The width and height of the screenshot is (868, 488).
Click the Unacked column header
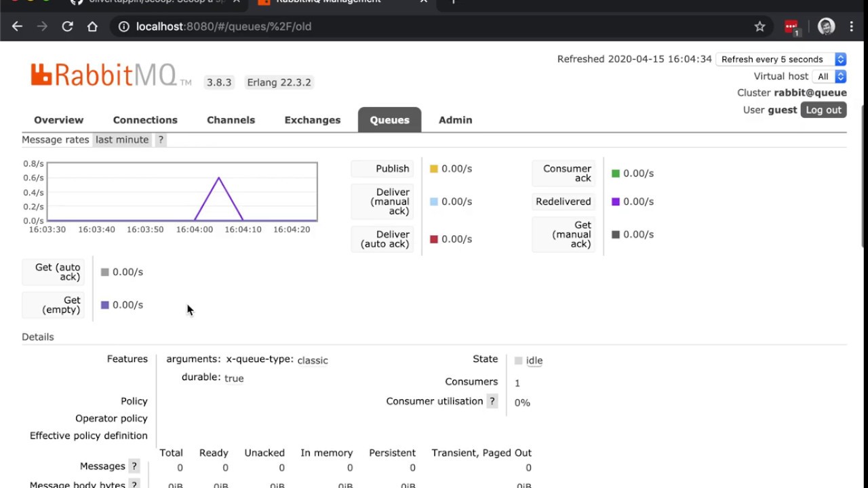tap(264, 453)
